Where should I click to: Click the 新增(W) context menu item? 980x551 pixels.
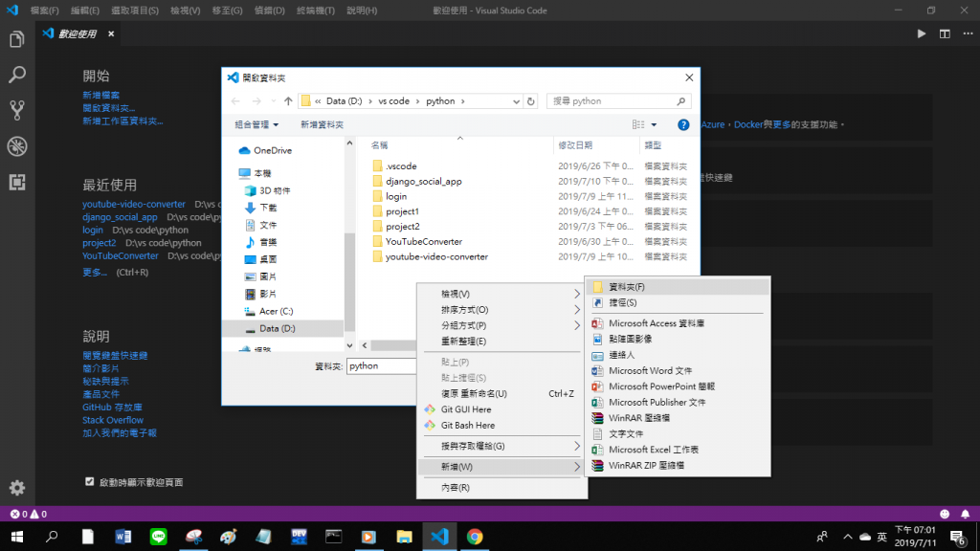(x=501, y=467)
